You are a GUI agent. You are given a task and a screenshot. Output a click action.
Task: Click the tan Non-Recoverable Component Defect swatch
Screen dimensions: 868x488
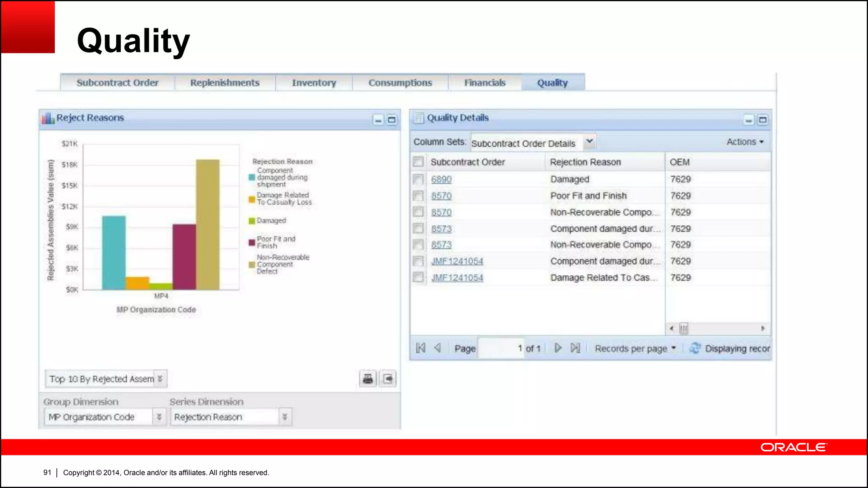pyautogui.click(x=252, y=264)
